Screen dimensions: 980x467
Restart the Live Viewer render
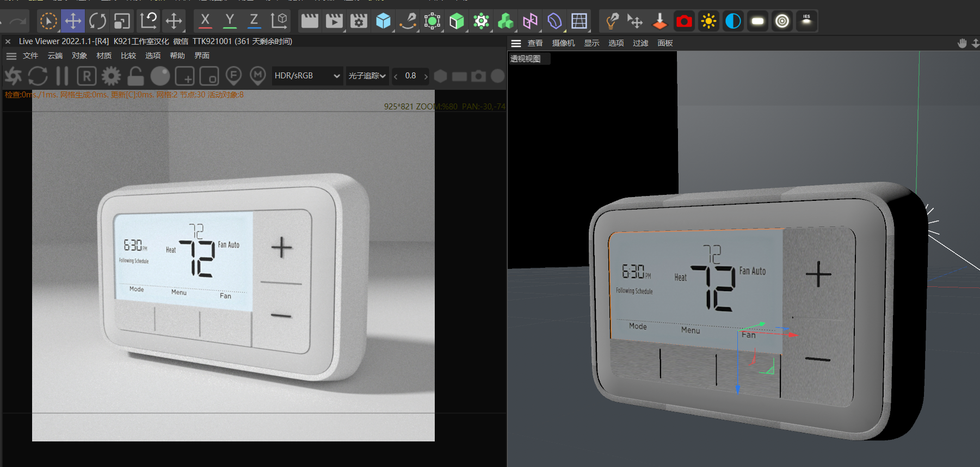pyautogui.click(x=38, y=76)
